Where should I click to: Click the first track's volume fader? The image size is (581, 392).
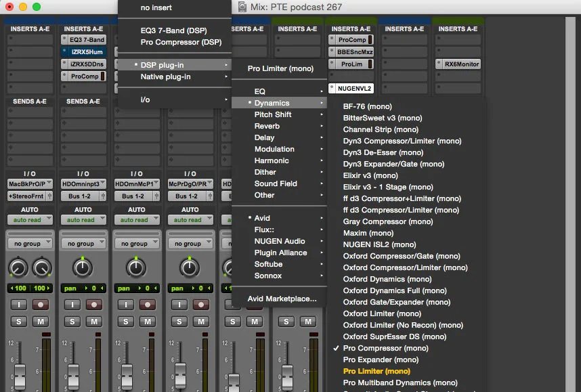[x=20, y=376]
